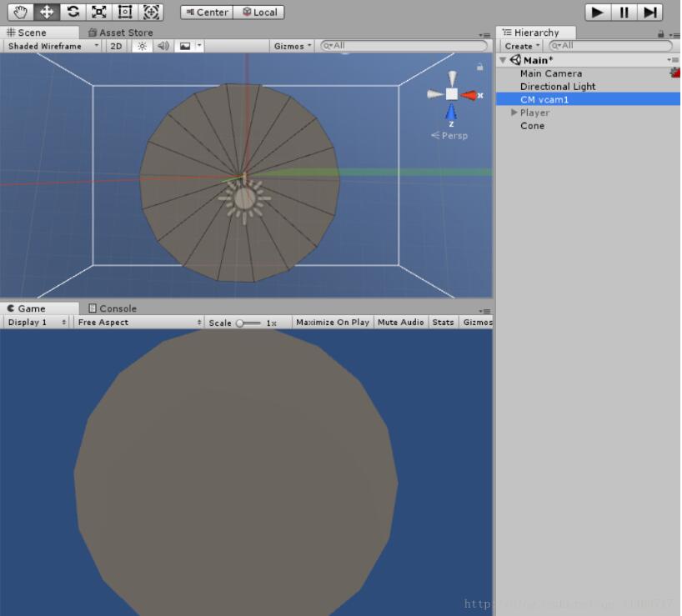Toggle Mute Audio in Game view

400,322
